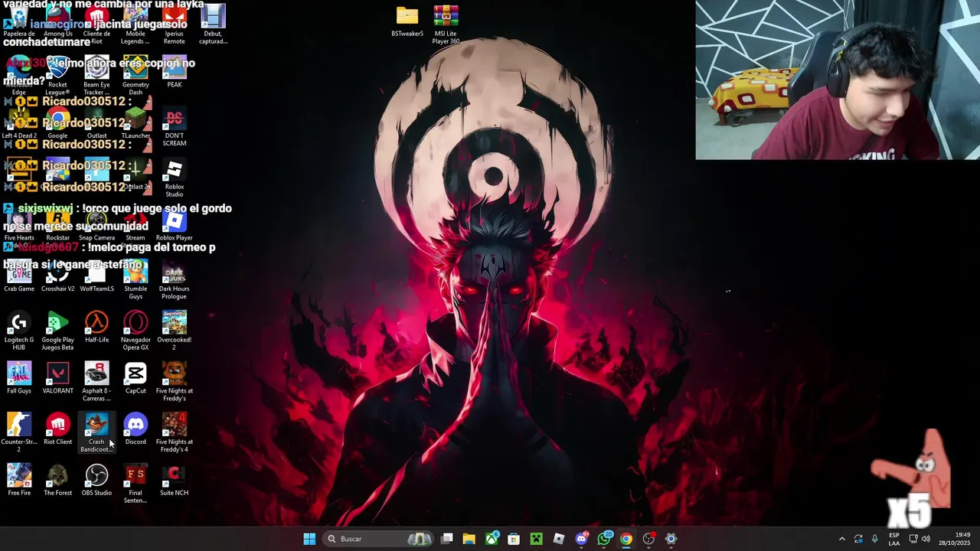Screen dimensions: 980x551
Task: Launch the PEAK game icon
Action: (174, 72)
